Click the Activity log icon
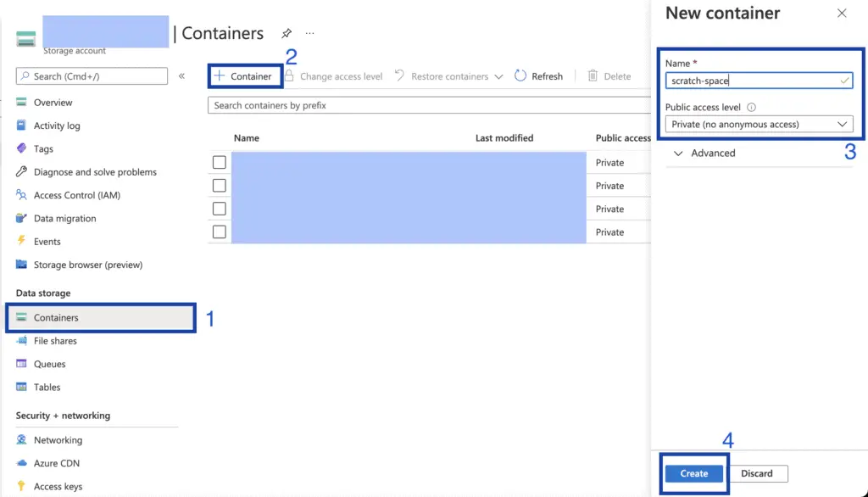 pyautogui.click(x=21, y=126)
